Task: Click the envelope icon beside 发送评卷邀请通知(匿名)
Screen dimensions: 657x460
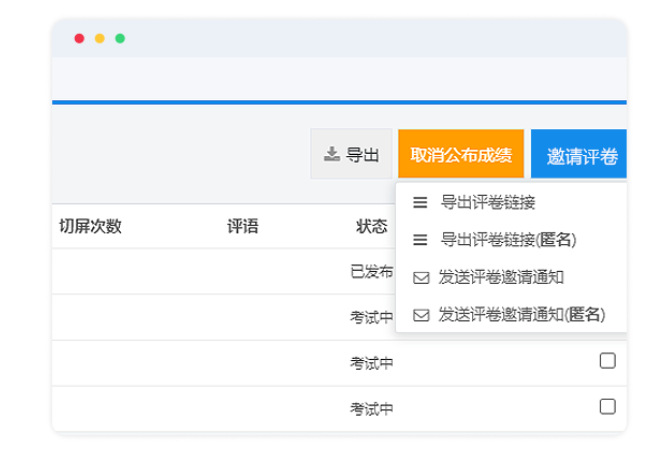Action: click(421, 314)
